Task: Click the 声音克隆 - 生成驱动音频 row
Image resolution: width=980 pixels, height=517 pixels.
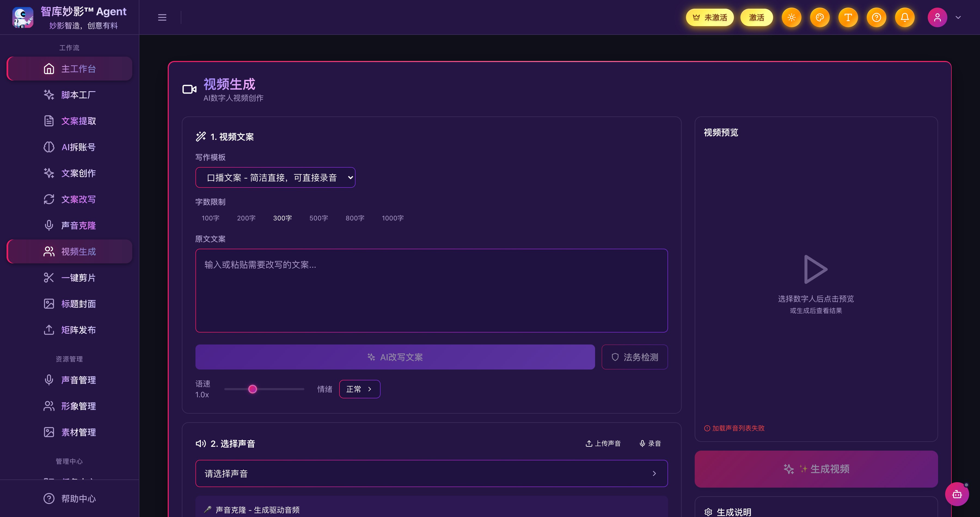Action: pos(431,509)
